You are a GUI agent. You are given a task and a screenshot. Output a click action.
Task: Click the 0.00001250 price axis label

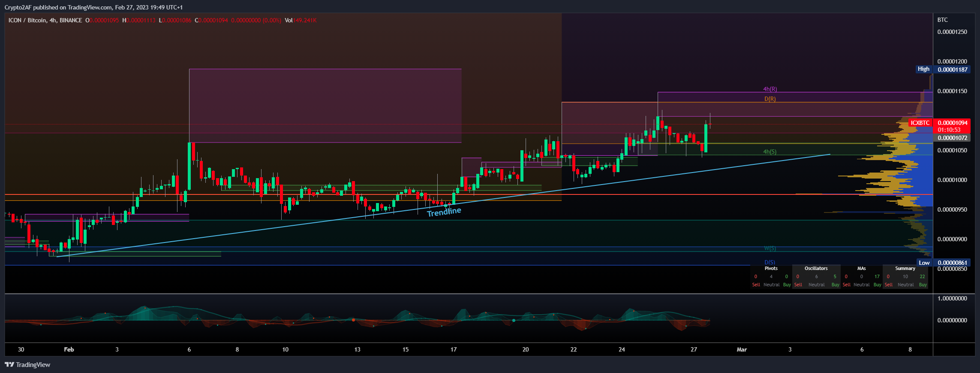[952, 32]
